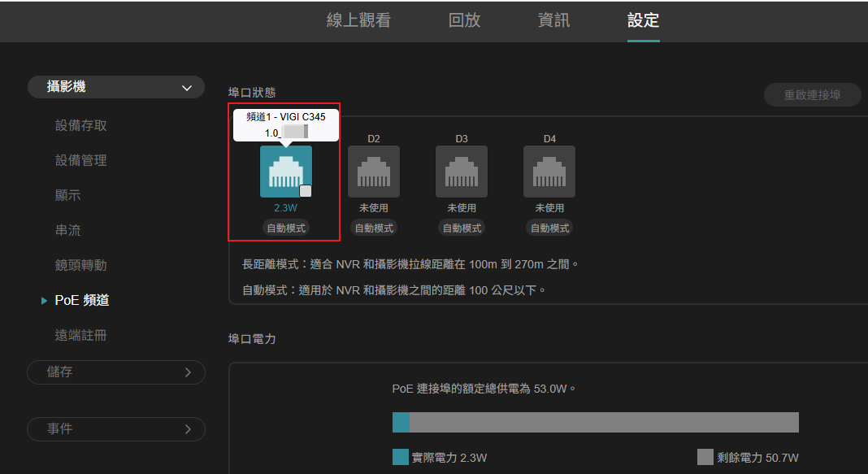Open 設備管理 in the sidebar
Screen dimensions: 868x474
[81, 161]
